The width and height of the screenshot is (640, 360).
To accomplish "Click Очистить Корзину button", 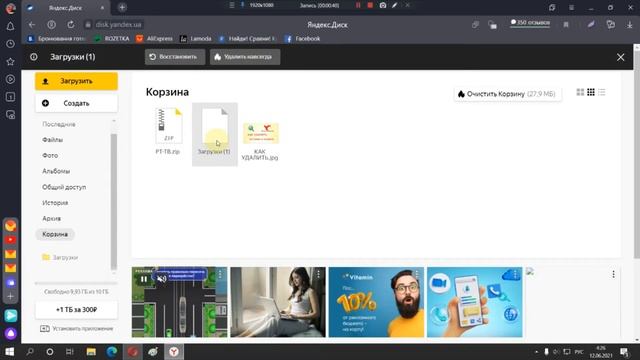I will [x=507, y=94].
